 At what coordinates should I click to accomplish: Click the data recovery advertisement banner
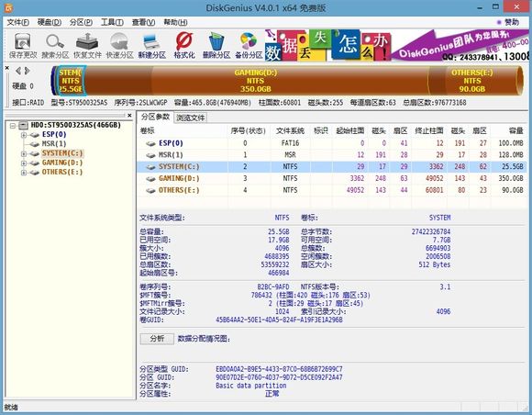[396, 45]
